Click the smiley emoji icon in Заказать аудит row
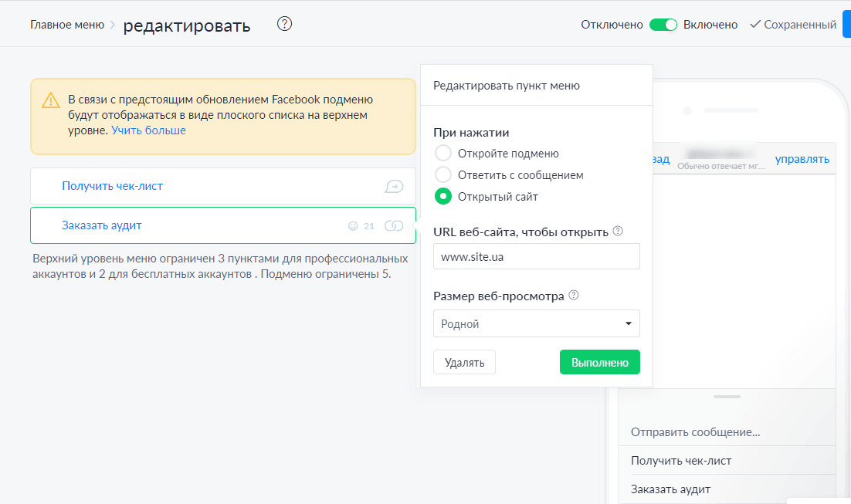Viewport: 851px width, 504px height. [353, 226]
